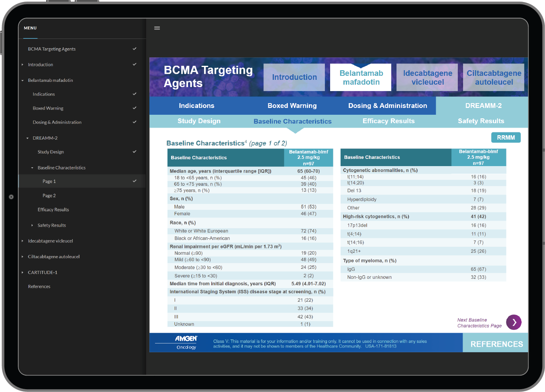Click the tablet home button on the bezel

(x=11, y=197)
